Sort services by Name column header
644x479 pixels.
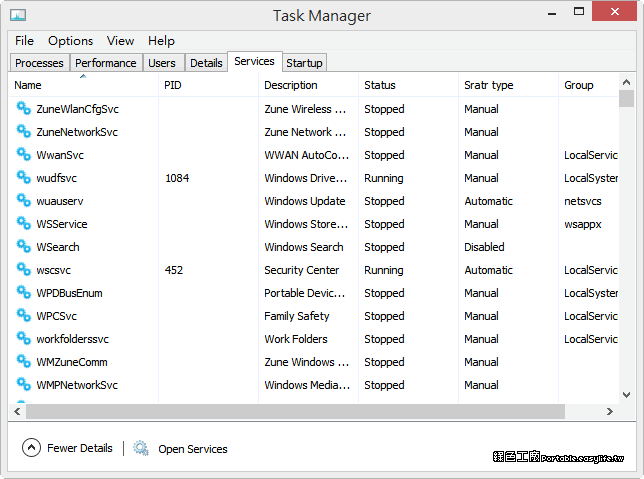click(28, 86)
